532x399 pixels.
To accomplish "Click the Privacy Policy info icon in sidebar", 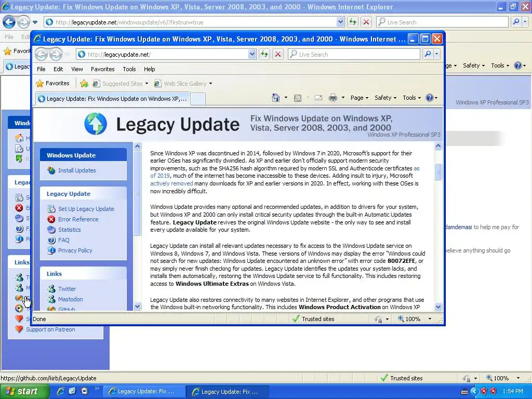I will coord(51,250).
